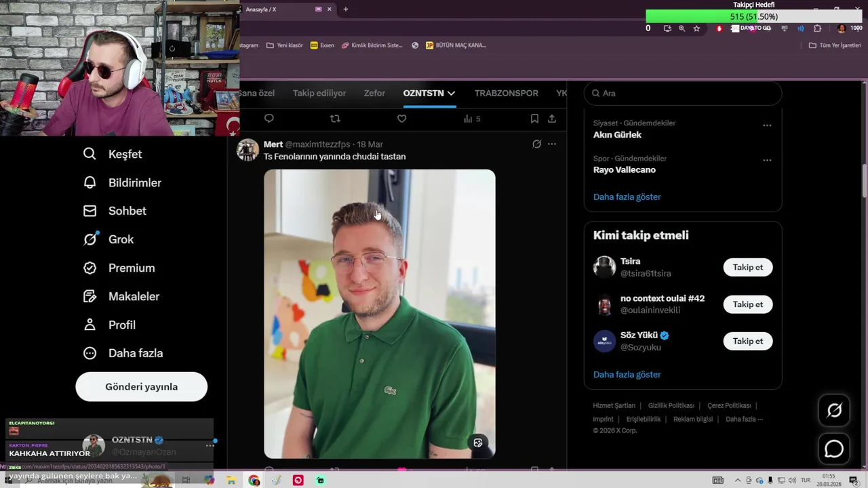This screenshot has width=868, height=488.
Task: Open the @maxim1tezzfps profile handle
Action: (x=319, y=144)
